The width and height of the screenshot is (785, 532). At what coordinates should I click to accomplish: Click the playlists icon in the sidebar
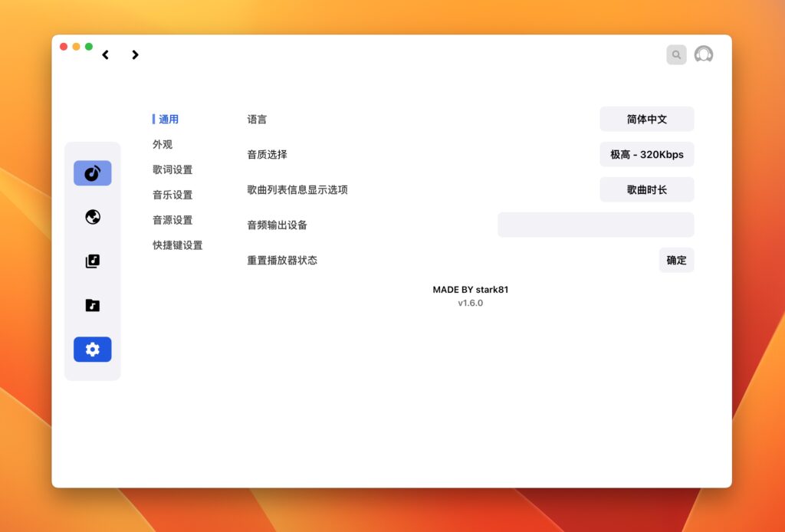[92, 261]
